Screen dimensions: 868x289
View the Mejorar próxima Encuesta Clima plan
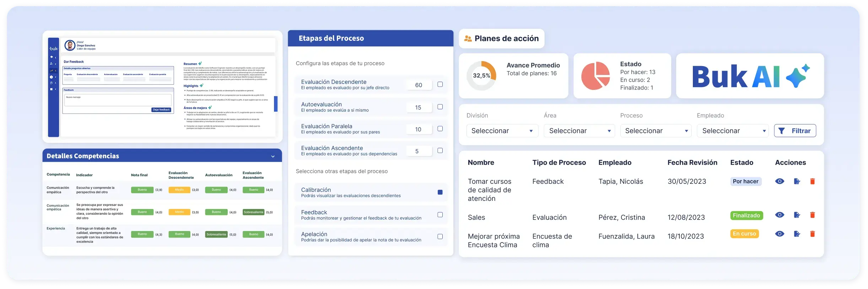coord(780,234)
